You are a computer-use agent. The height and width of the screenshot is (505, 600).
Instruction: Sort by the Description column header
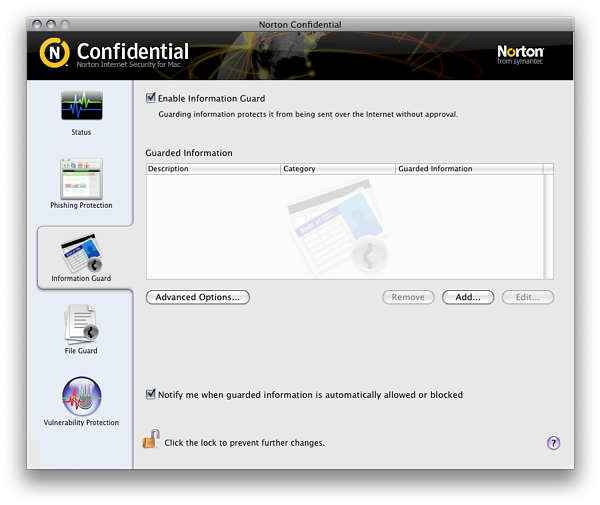213,169
